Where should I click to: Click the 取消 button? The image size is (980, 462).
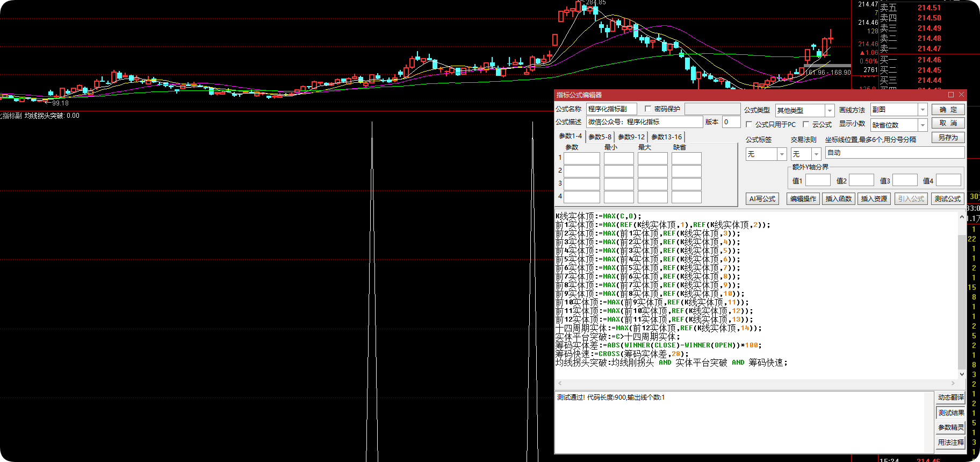[x=948, y=123]
